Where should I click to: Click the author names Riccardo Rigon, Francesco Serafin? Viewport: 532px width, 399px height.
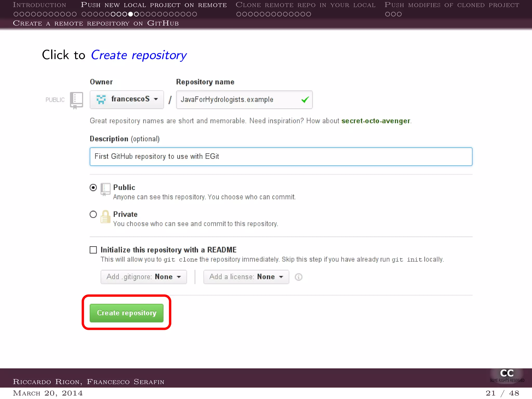click(89, 382)
